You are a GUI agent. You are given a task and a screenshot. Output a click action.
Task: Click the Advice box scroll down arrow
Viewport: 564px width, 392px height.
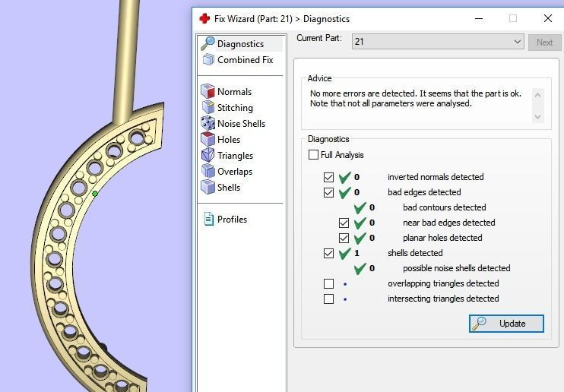(537, 116)
